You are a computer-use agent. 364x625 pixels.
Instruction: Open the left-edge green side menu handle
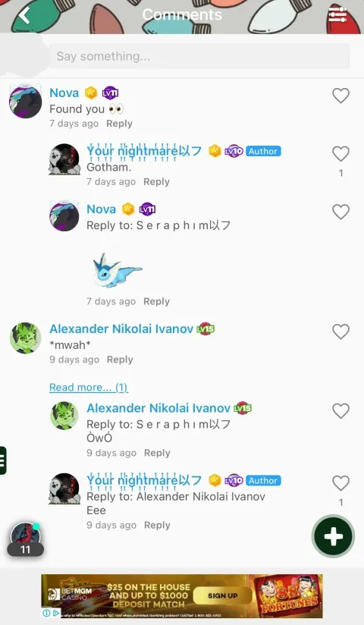click(3, 460)
